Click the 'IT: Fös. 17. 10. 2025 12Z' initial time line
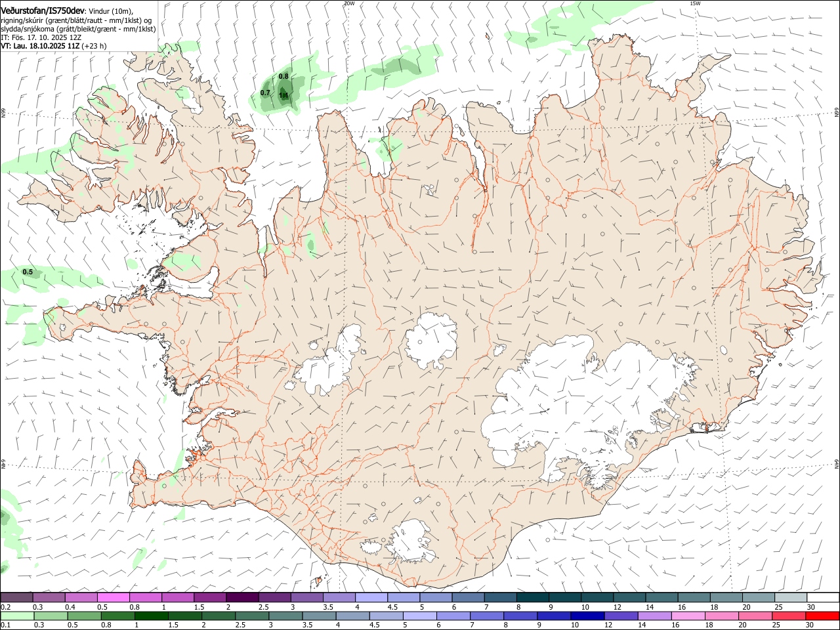The width and height of the screenshot is (840, 630). [x=41, y=37]
